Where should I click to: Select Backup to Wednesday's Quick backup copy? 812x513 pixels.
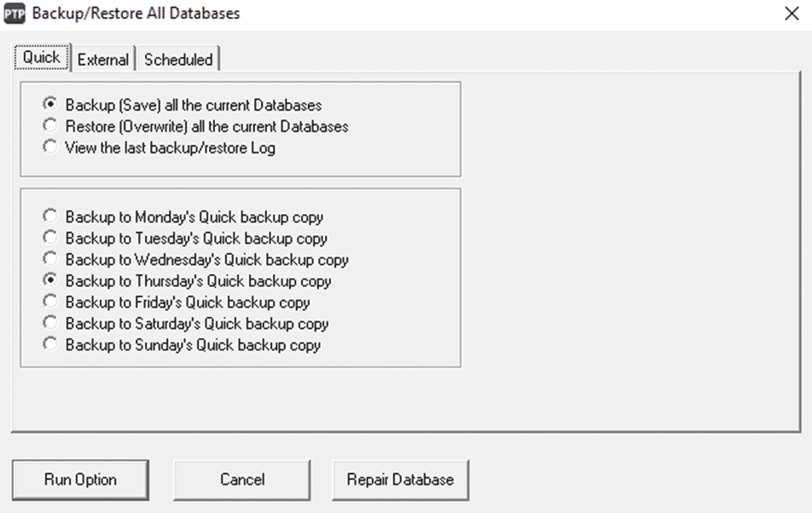50,259
